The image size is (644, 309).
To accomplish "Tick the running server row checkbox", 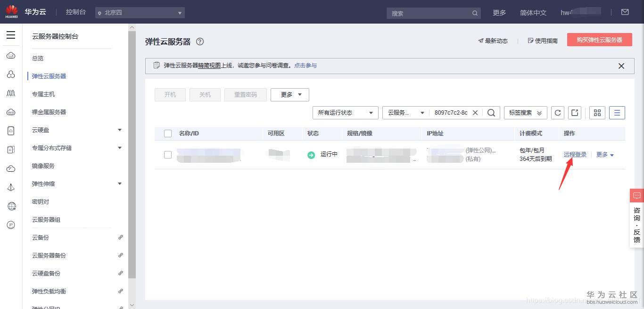I will tap(168, 155).
